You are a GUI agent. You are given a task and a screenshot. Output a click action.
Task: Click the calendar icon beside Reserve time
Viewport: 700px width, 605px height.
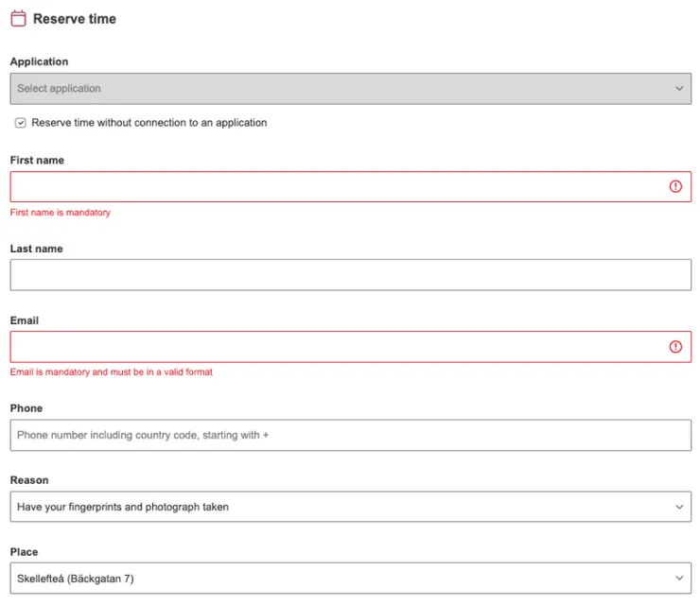point(18,19)
